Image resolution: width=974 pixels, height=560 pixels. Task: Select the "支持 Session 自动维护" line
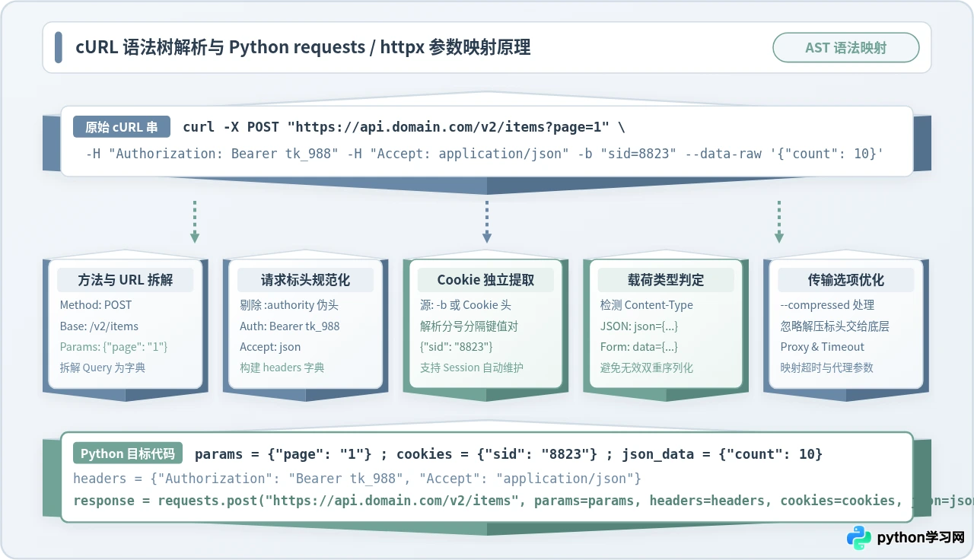(x=472, y=368)
